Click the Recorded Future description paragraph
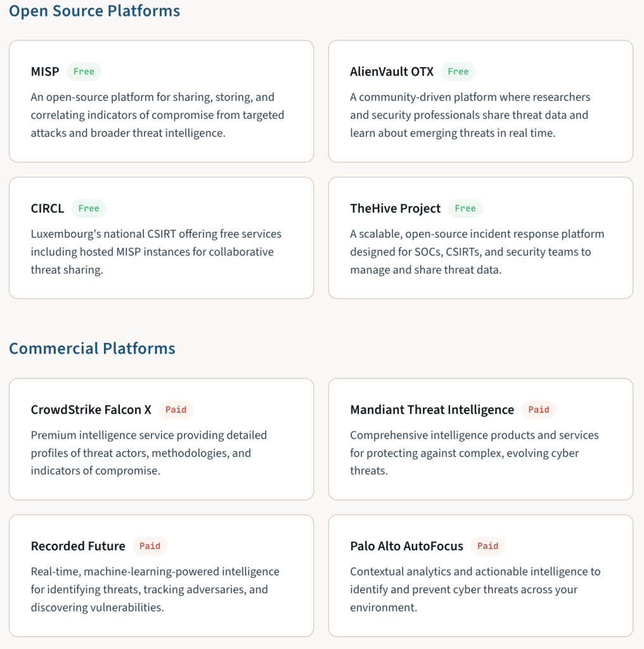The width and height of the screenshot is (644, 649). point(155,589)
